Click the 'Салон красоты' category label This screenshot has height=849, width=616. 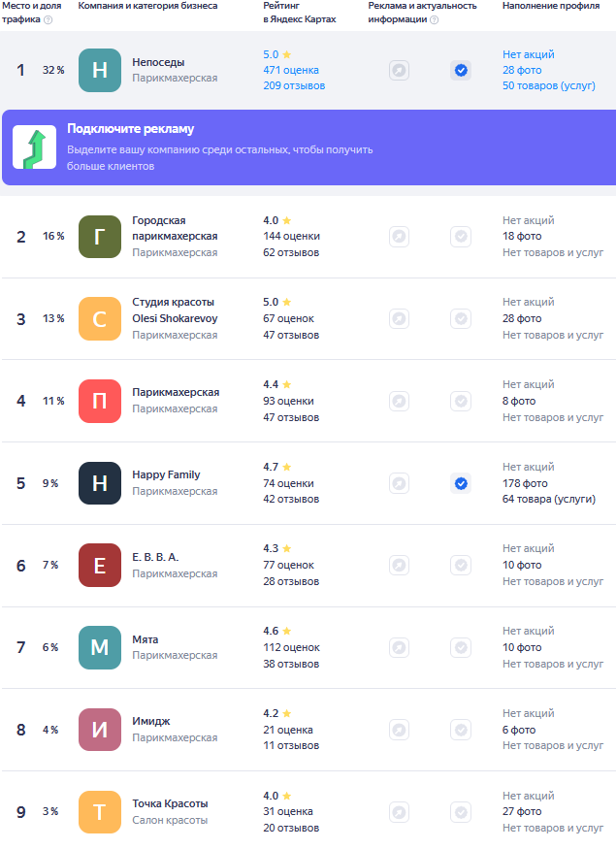pos(170,820)
